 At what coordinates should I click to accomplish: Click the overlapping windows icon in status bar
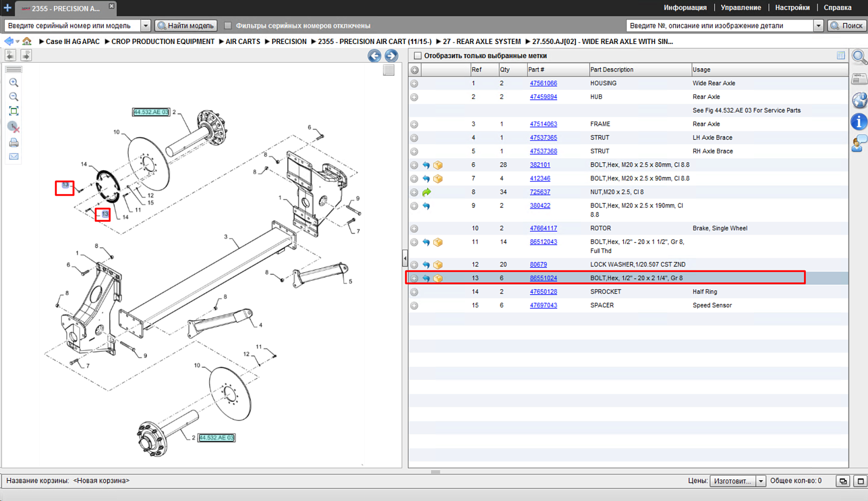tap(843, 481)
